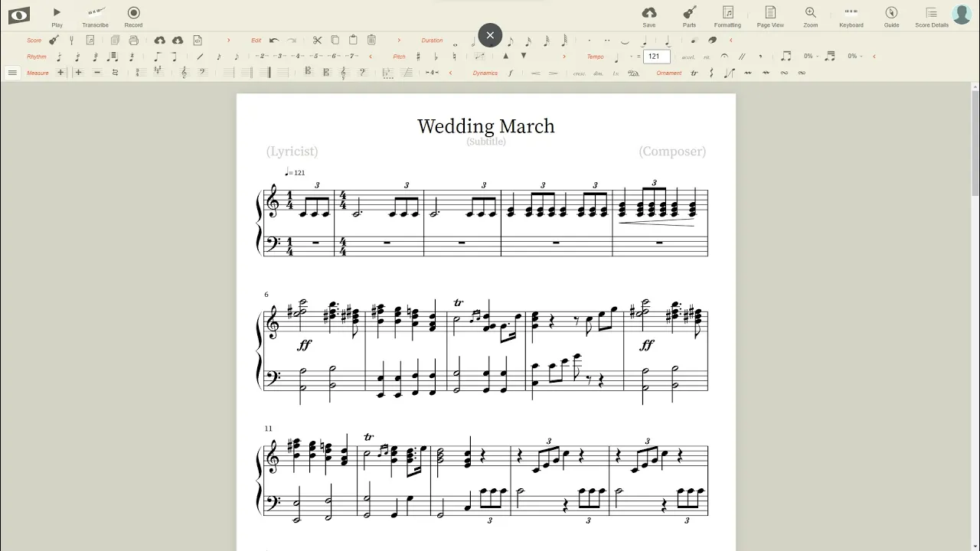Move the pitch down with the down triangle
The image size is (980, 551).
524,56
